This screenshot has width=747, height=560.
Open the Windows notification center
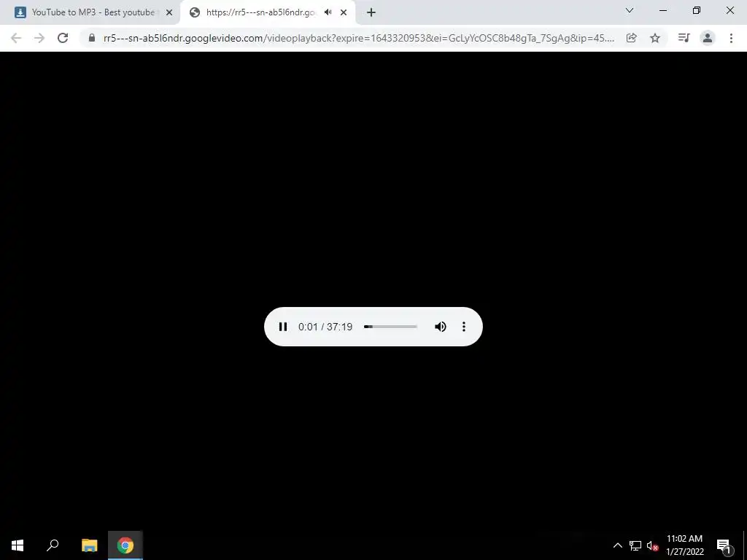tap(724, 545)
